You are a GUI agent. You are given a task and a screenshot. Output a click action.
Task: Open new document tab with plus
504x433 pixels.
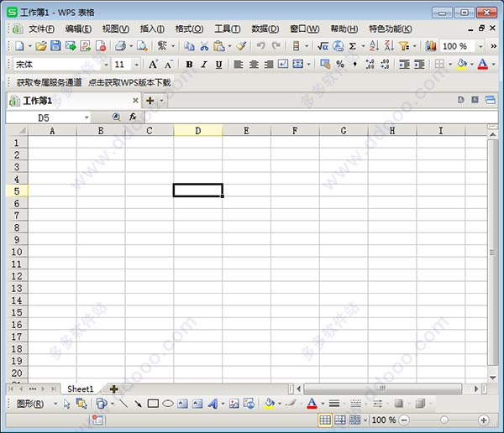tap(150, 101)
